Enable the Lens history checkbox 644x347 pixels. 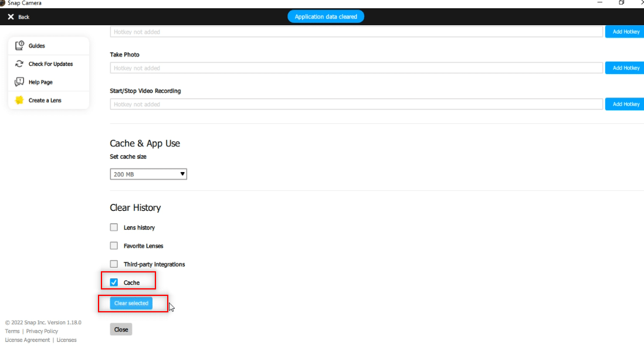coord(114,227)
